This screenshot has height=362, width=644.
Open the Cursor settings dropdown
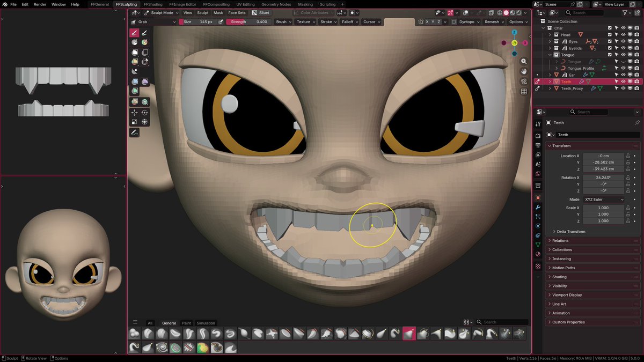click(x=371, y=22)
